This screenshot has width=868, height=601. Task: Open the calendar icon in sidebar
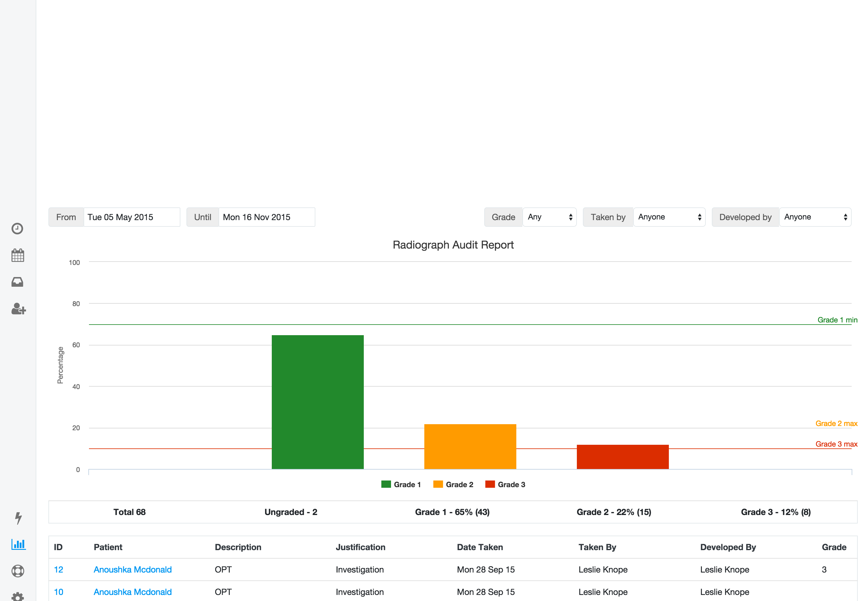17,255
